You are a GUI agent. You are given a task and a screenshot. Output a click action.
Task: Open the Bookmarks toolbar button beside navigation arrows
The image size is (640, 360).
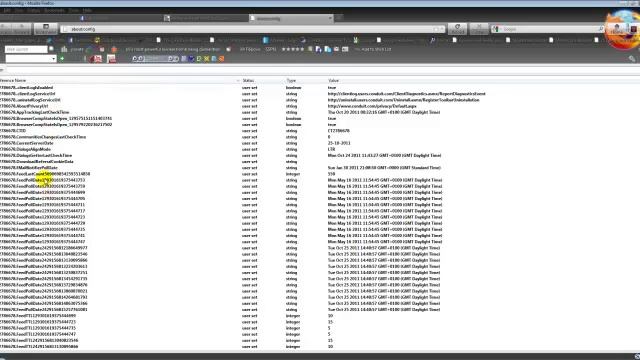click(46, 29)
